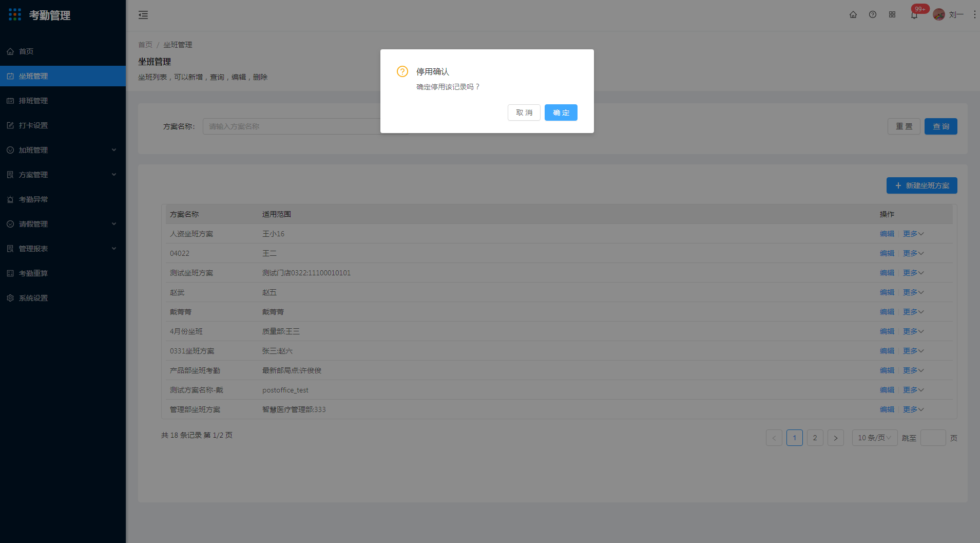The width and height of the screenshot is (980, 543).
Task: Click the 考勤异常 sidebar icon
Action: (x=10, y=199)
